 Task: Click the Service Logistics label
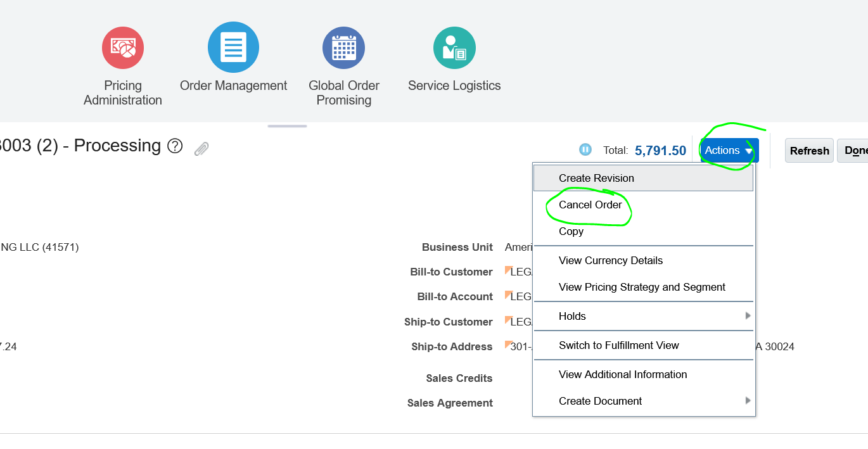[x=454, y=85]
